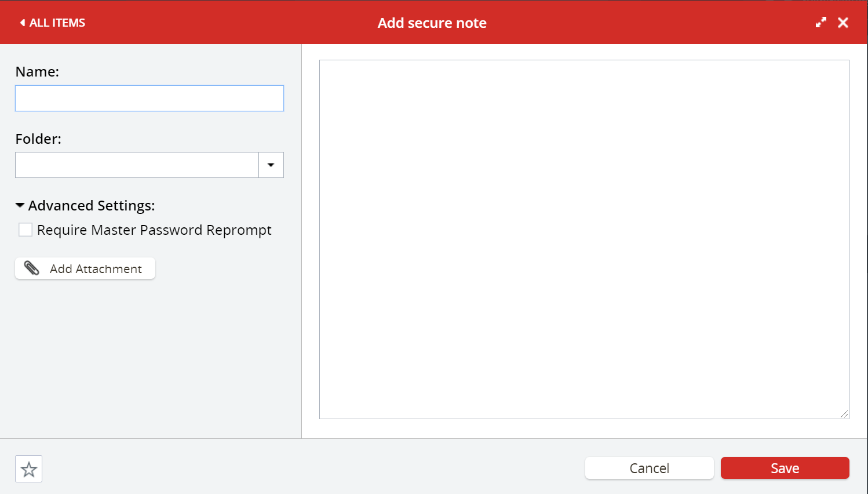This screenshot has height=494, width=868.
Task: Click the paperclip attachment icon
Action: 32,268
